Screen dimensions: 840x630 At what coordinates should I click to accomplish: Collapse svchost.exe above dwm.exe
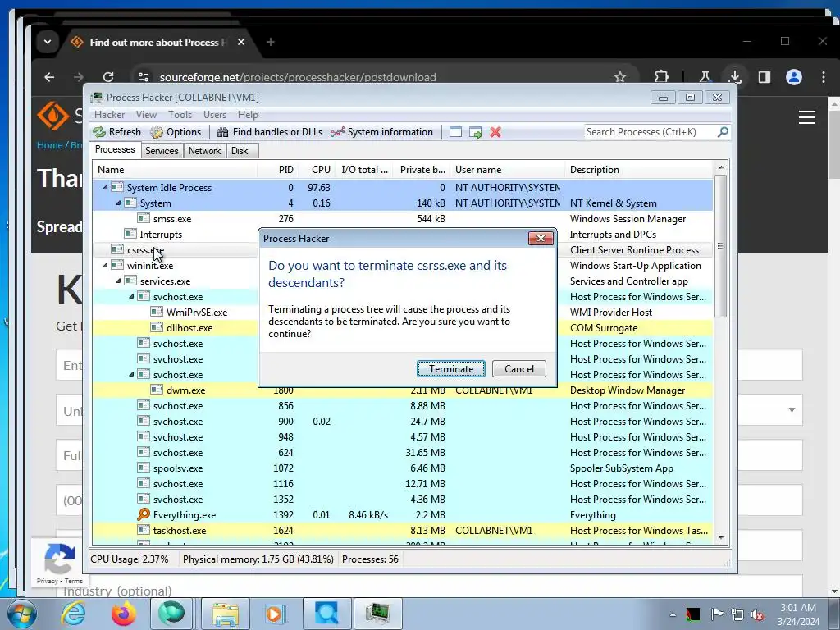131,374
